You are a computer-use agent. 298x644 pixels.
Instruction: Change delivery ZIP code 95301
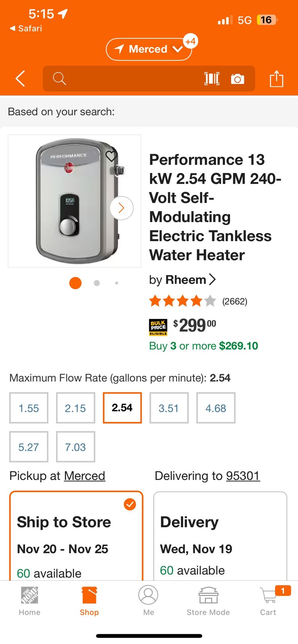[x=243, y=476]
